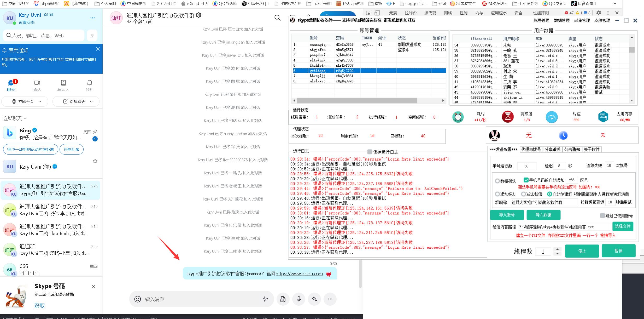This screenshot has height=319, width=644.
Task: Select the add friends radio option
Action: (x=497, y=194)
